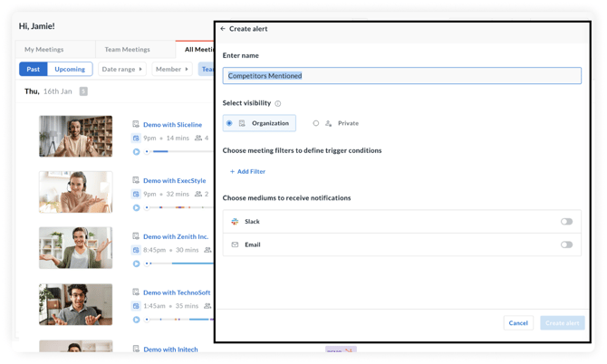Open the Team filter dropdown
The width and height of the screenshot is (607, 364).
pos(207,69)
